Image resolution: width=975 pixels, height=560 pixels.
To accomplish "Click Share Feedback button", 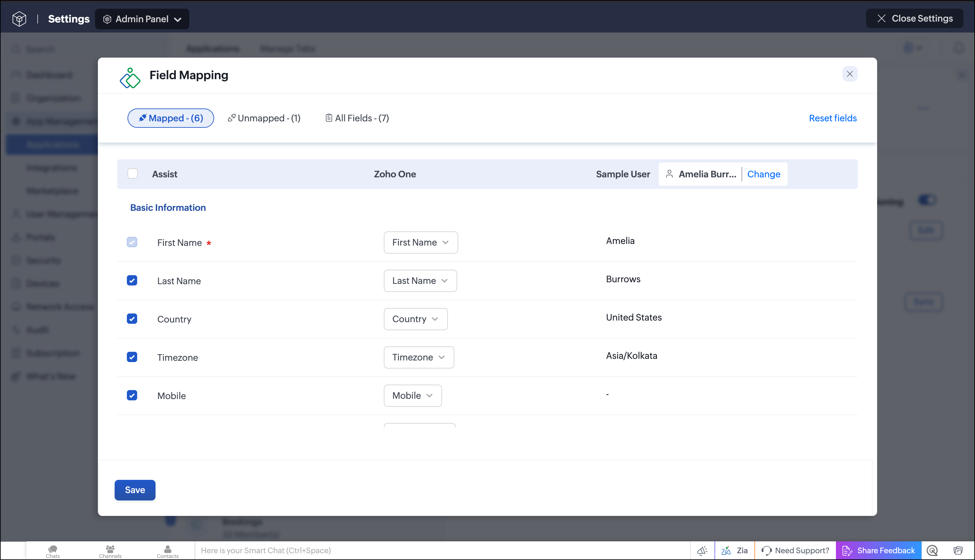I will (878, 550).
